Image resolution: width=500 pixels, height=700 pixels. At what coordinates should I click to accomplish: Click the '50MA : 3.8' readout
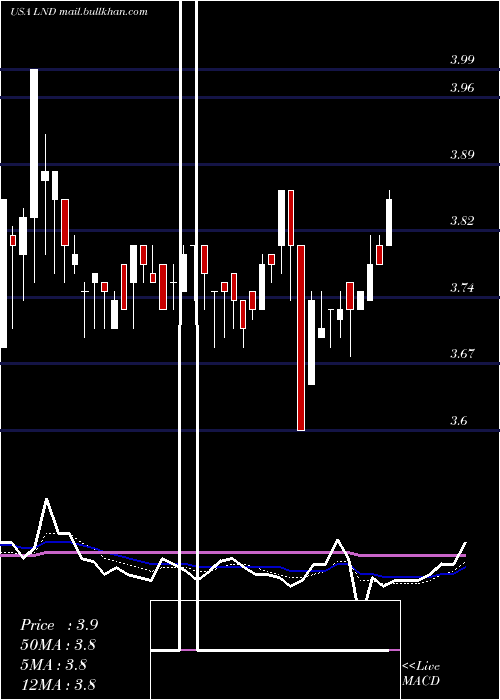pos(59,645)
